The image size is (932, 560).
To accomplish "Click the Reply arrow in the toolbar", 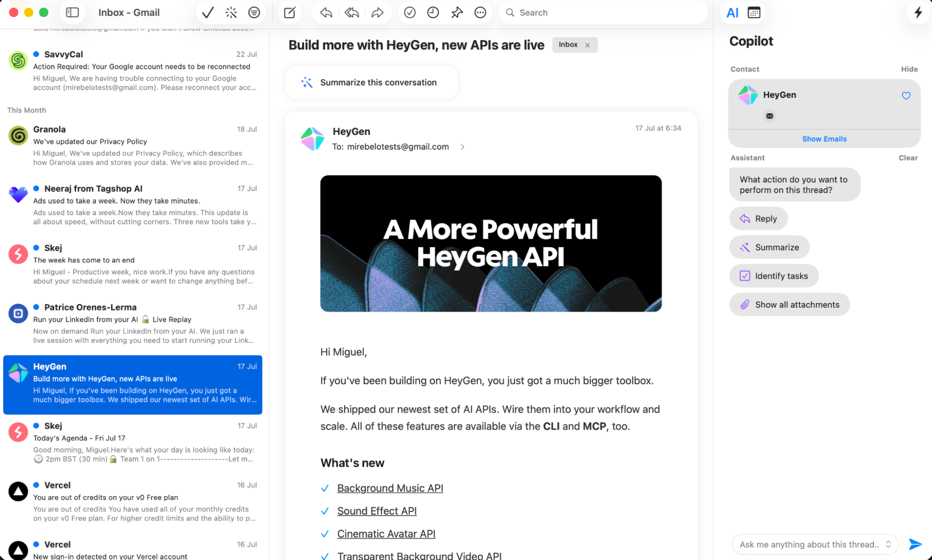I will coord(326,13).
